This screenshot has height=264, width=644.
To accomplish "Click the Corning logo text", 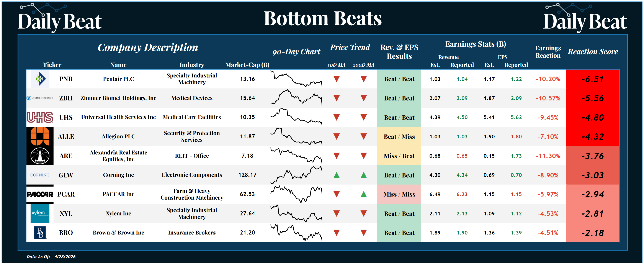I will [40, 175].
